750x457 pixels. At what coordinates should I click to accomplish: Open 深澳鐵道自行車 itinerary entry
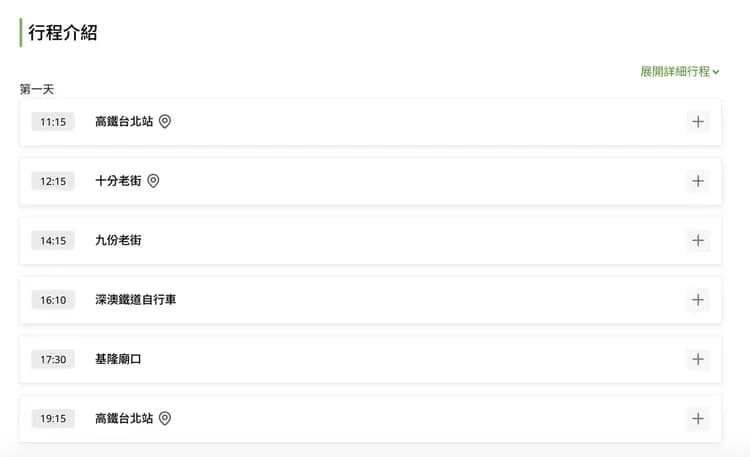click(x=135, y=299)
